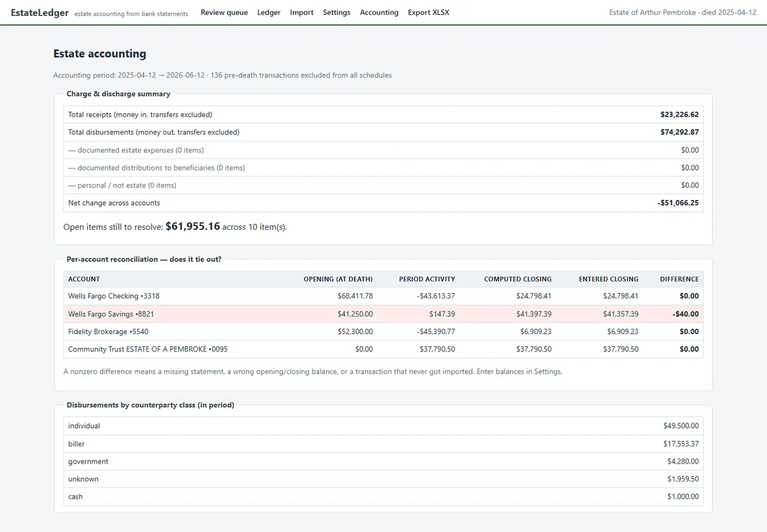Click the open items total $61,955.16
Screen dimensions: 767x532
[x=192, y=226]
